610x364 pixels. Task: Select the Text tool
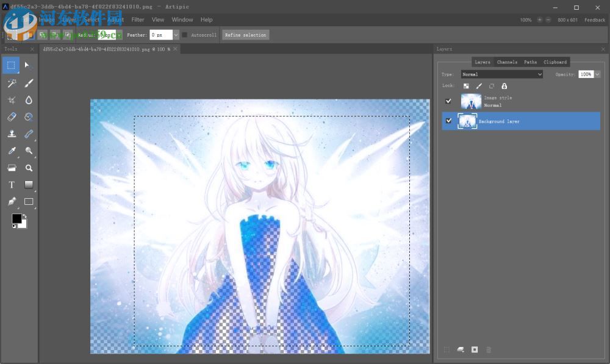point(10,185)
